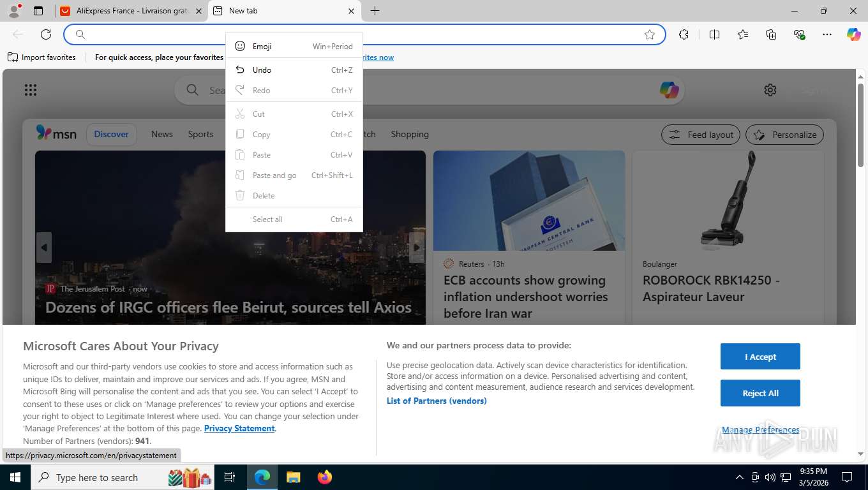Open the Feed layout options

pos(701,135)
